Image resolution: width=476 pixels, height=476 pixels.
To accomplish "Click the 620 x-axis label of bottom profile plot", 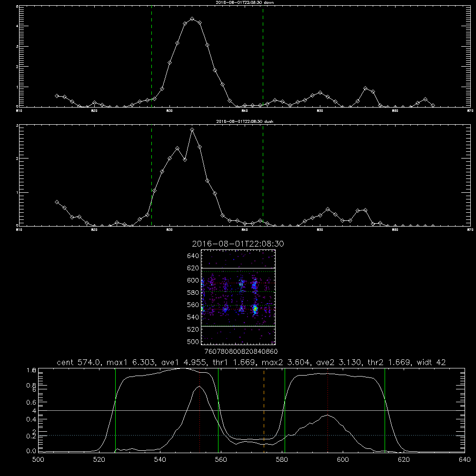I will click(x=404, y=460).
